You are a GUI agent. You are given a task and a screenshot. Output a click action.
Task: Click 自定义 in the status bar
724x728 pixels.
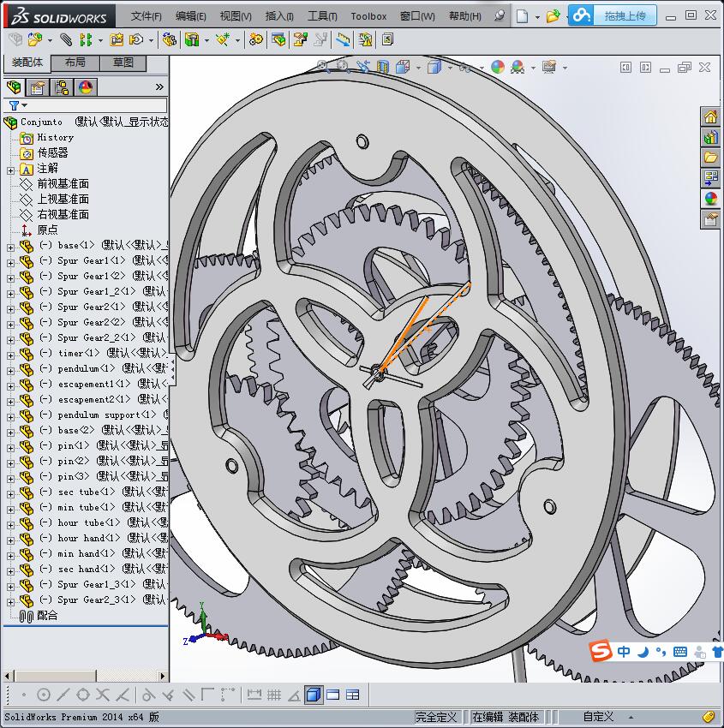point(599,717)
